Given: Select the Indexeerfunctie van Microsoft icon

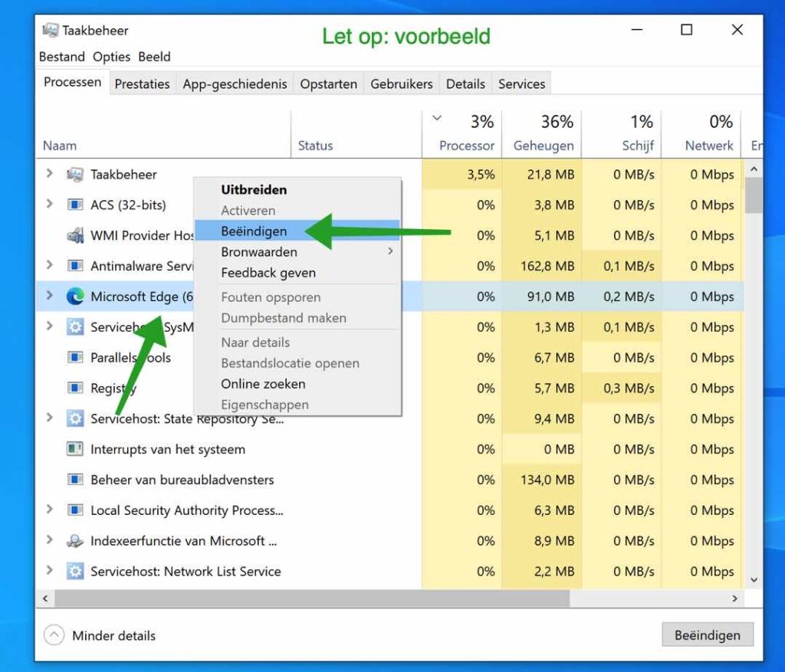Looking at the screenshot, I should pos(74,541).
